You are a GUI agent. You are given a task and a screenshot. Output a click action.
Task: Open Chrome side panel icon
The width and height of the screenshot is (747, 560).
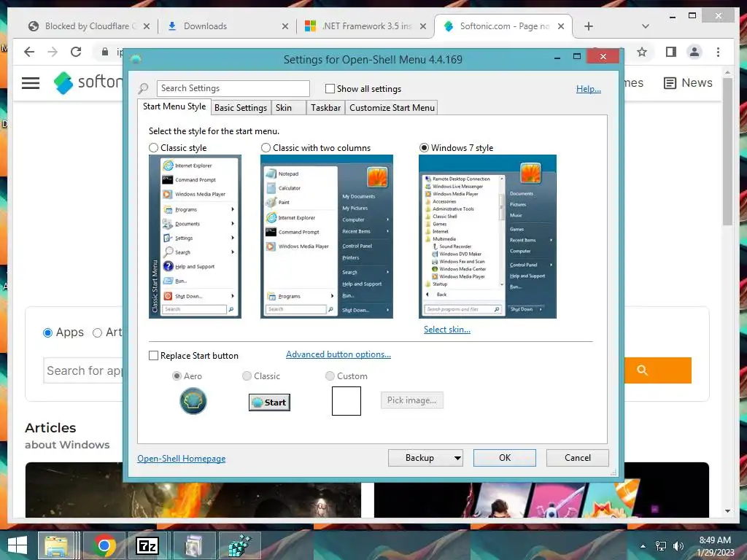coord(671,52)
